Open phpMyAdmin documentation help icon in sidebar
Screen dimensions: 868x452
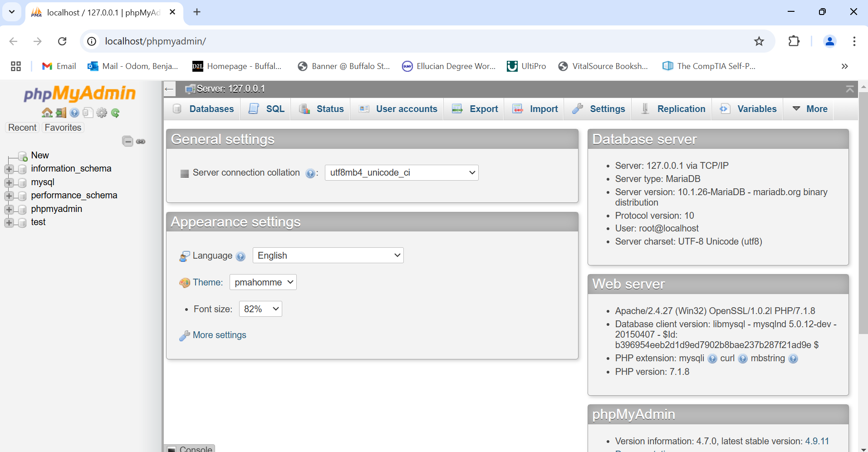74,113
